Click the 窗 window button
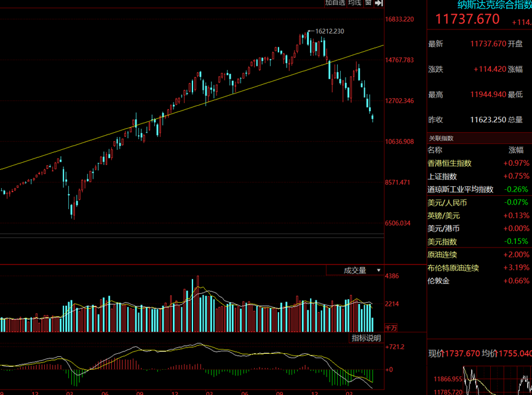Image resolution: width=532 pixels, height=395 pixels. coord(368,3)
